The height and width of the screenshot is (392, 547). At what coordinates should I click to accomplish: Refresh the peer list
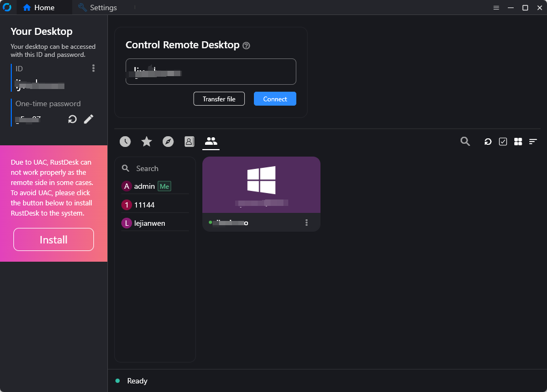[x=488, y=142]
